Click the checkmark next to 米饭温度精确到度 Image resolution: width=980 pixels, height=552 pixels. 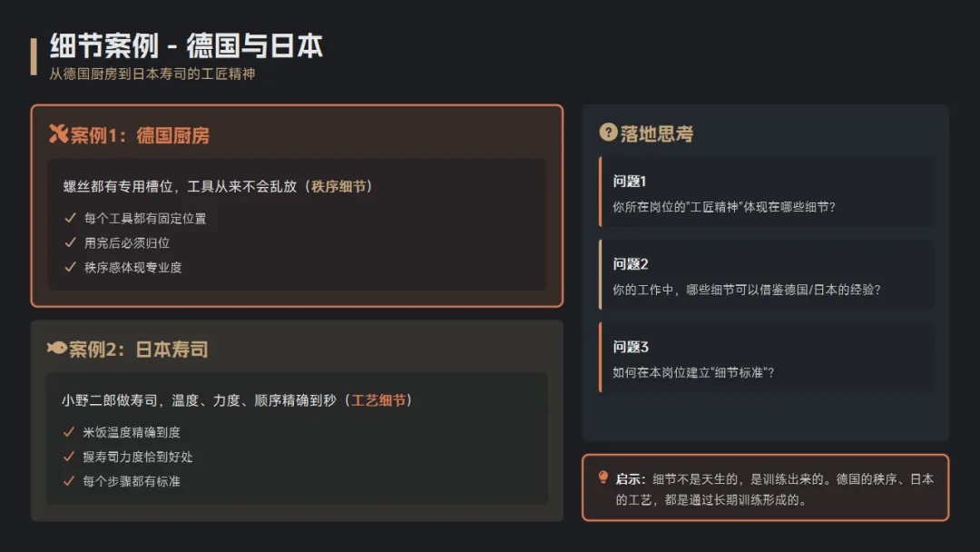(69, 431)
